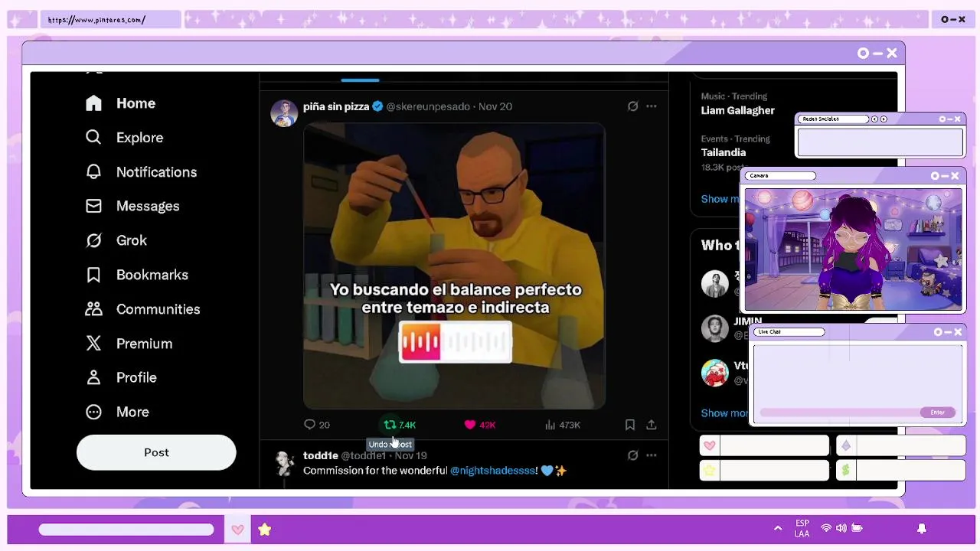Image resolution: width=980 pixels, height=551 pixels.
Task: Expand the More menu in the sidebar
Action: click(x=117, y=412)
